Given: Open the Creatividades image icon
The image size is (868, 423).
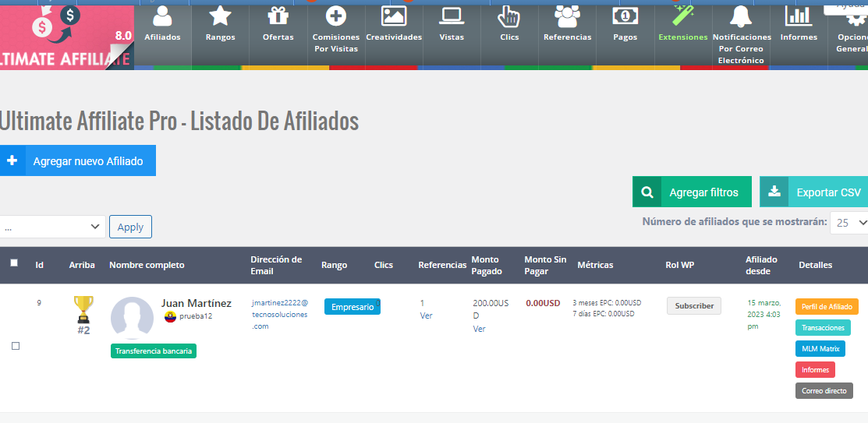Looking at the screenshot, I should pos(394,16).
